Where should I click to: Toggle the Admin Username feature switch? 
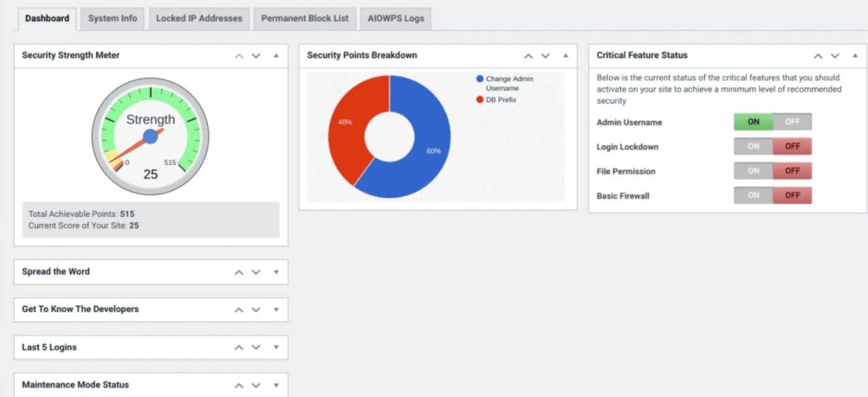click(x=773, y=122)
